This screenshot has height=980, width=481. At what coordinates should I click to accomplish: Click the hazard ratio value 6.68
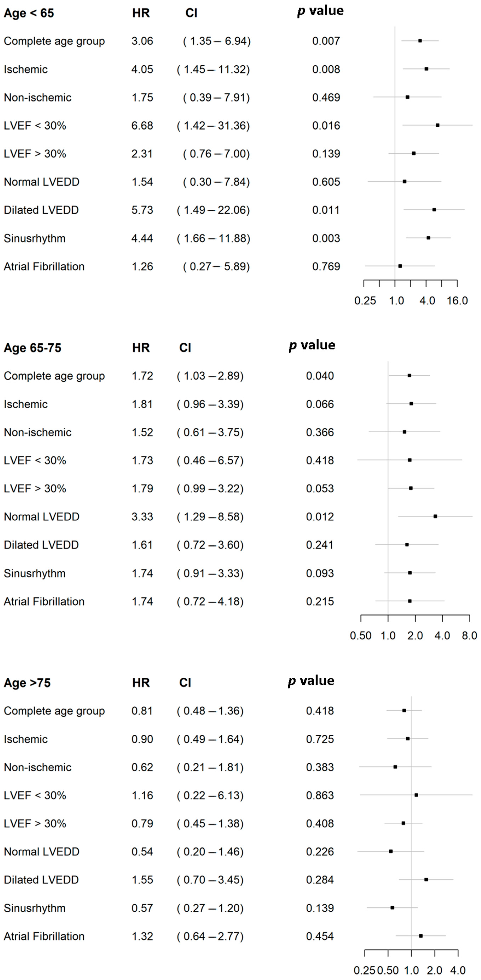coord(142,126)
